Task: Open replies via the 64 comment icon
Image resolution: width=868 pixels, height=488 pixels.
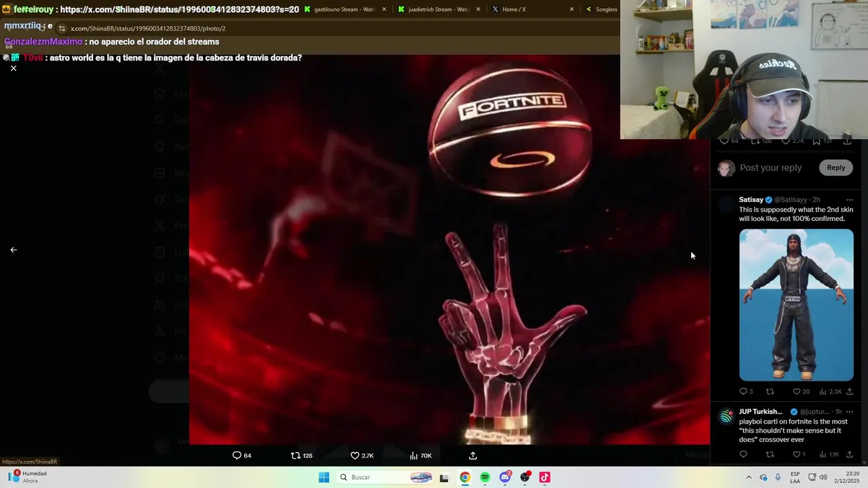Action: pyautogui.click(x=241, y=455)
